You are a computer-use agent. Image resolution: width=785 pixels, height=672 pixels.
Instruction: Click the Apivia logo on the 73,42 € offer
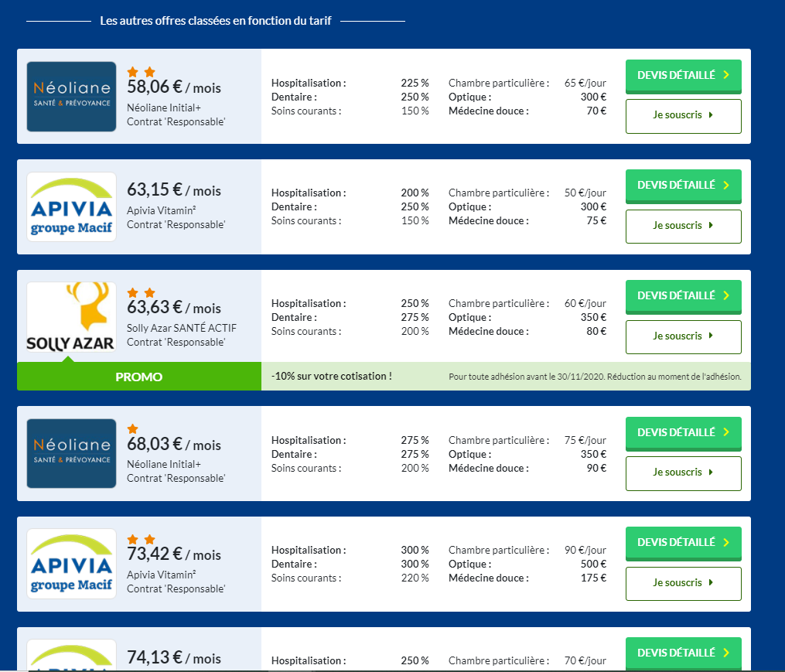coord(71,564)
